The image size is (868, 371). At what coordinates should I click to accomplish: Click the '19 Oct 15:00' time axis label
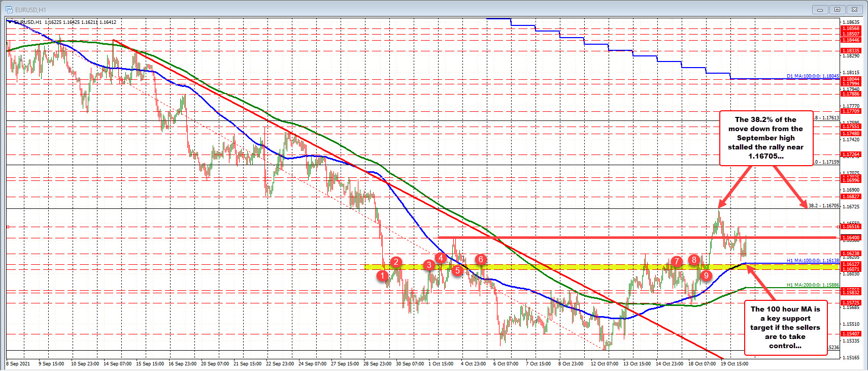734,364
